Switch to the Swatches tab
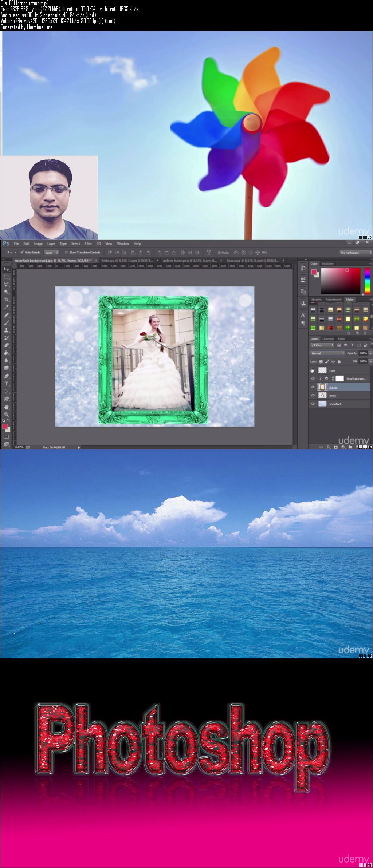This screenshot has height=868, width=373. click(327, 263)
